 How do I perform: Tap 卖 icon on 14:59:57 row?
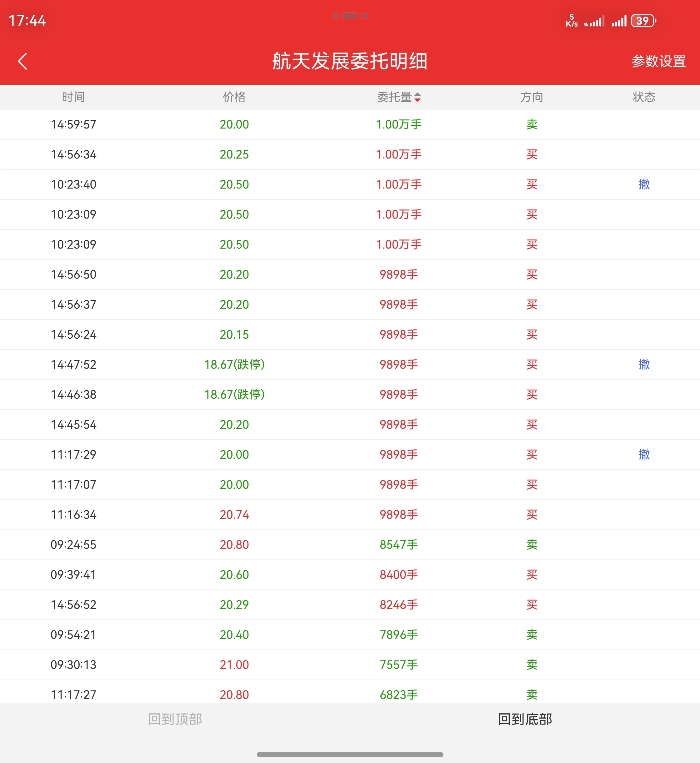coord(532,124)
